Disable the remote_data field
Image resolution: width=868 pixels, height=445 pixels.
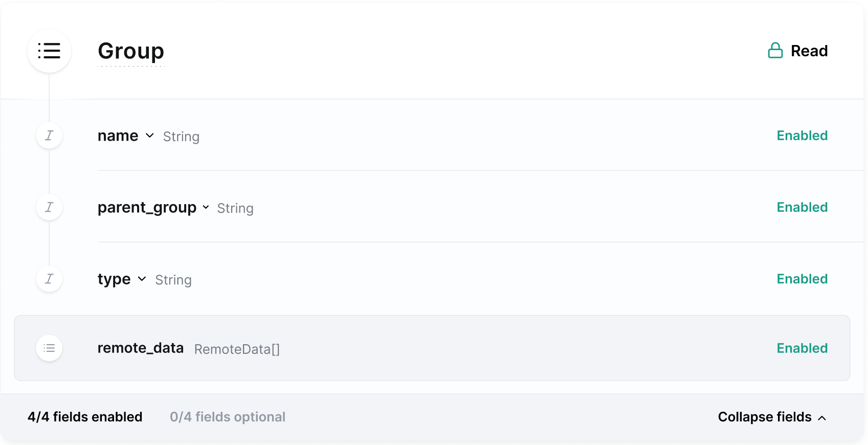click(802, 348)
